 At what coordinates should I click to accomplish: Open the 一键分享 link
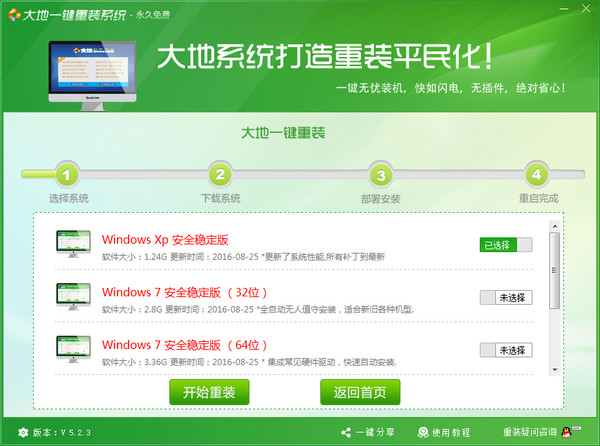pyautogui.click(x=375, y=433)
